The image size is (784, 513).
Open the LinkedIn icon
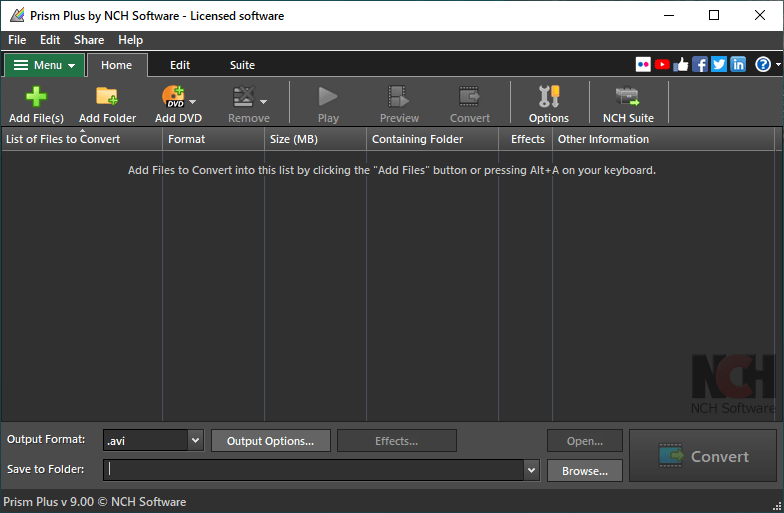(738, 64)
